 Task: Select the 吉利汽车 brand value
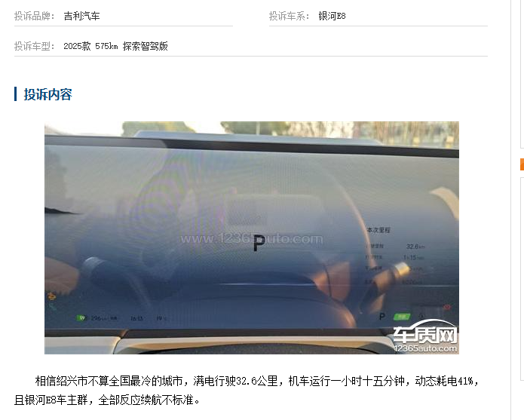tap(81, 16)
